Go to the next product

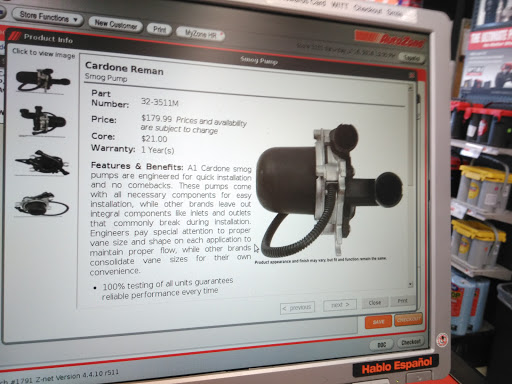340,305
